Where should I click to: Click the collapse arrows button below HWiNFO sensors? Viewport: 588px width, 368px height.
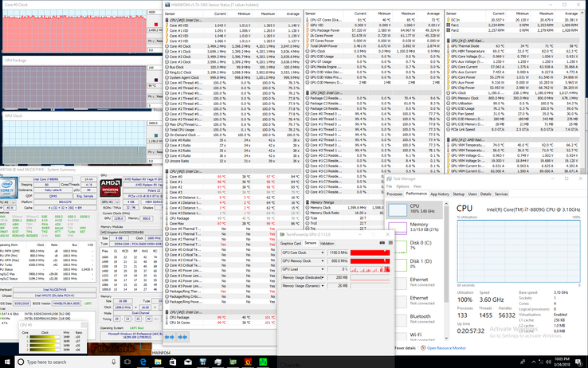(x=182, y=337)
